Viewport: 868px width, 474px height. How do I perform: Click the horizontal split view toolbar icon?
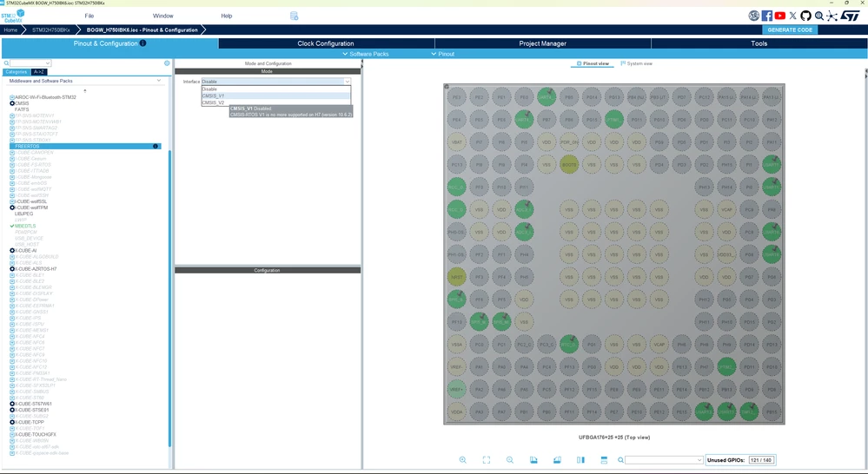604,459
